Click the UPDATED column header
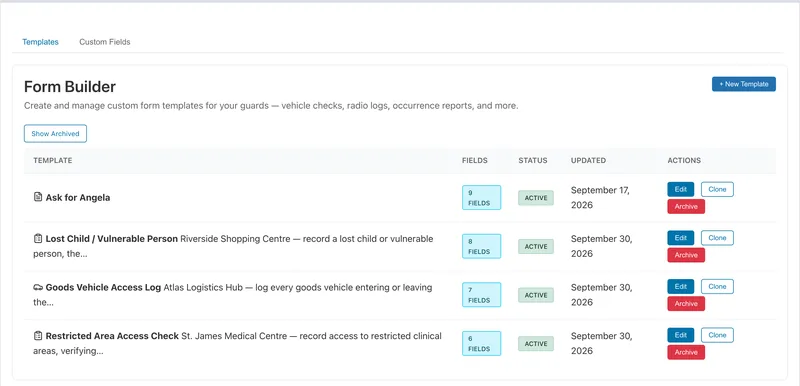Viewport: 800px width, 386px height. pos(588,161)
